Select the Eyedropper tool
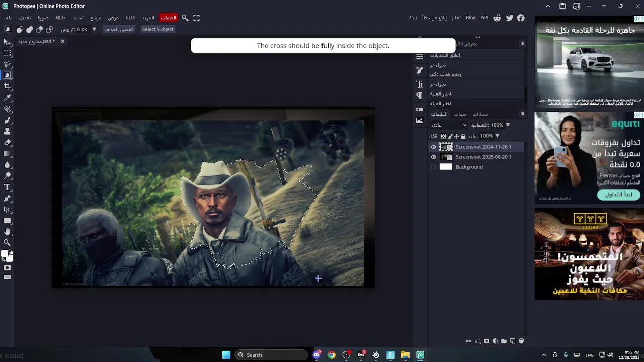 7,98
